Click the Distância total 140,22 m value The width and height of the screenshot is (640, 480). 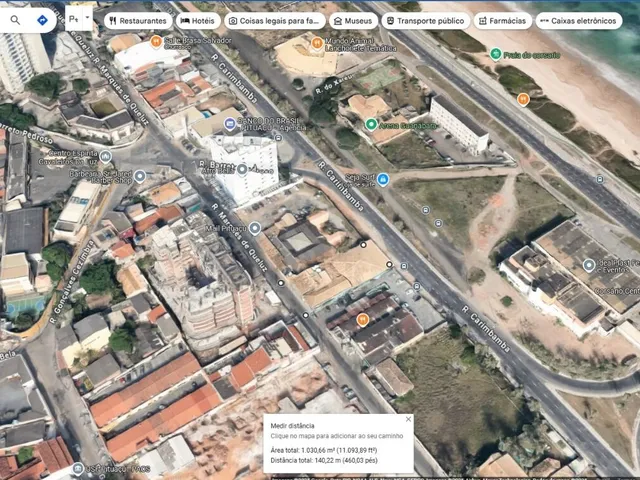coord(324,460)
